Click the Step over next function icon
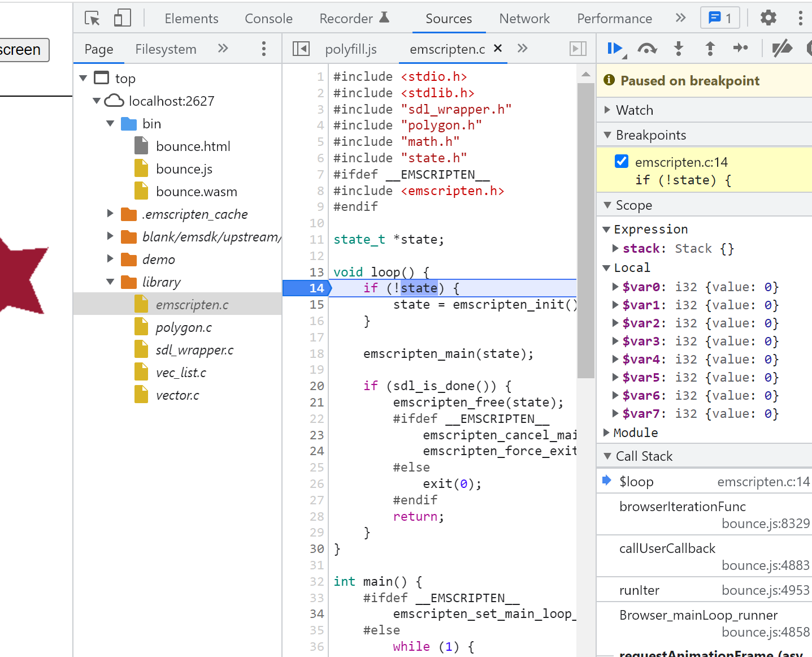Image resolution: width=812 pixels, height=657 pixels. 646,49
